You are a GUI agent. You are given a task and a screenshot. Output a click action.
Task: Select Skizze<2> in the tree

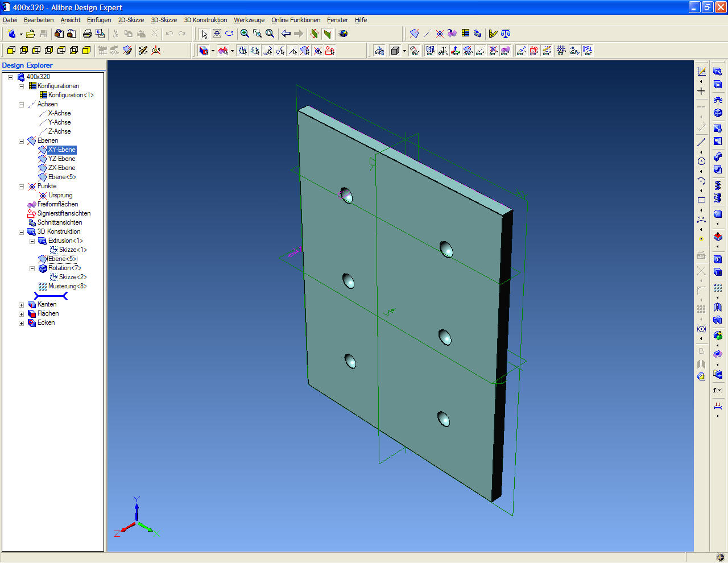[x=73, y=277]
